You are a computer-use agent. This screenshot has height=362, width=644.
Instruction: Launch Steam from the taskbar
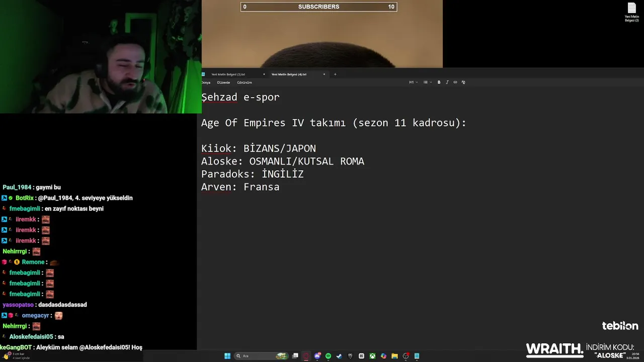tap(339, 356)
